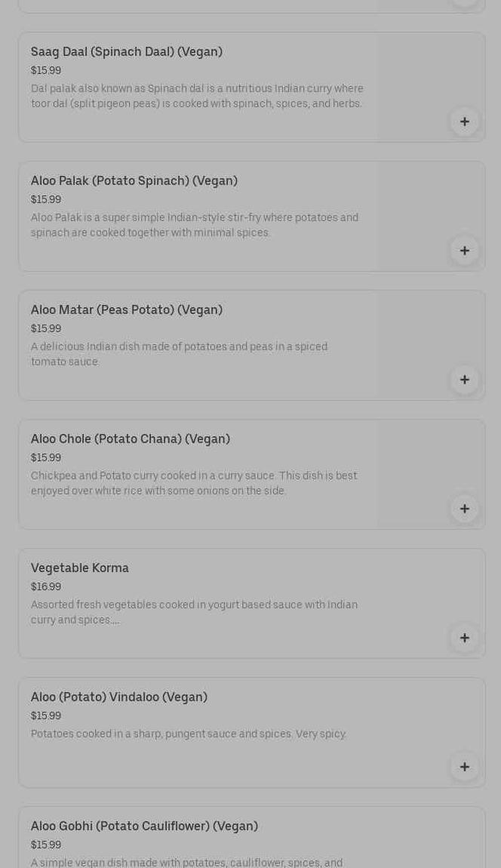Screen dimensions: 501x868
Task: Open Aloo Palak (Potato Spinach) title
Action: click(134, 181)
